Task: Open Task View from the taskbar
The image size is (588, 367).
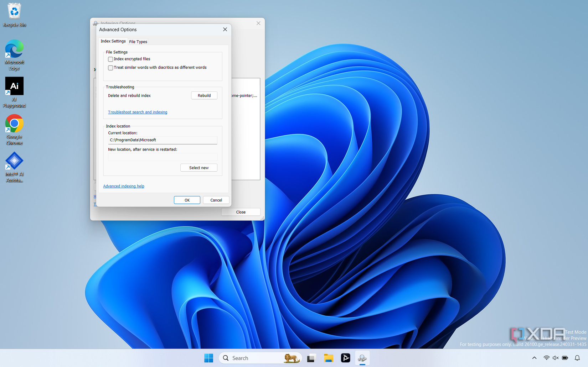Action: click(x=311, y=358)
